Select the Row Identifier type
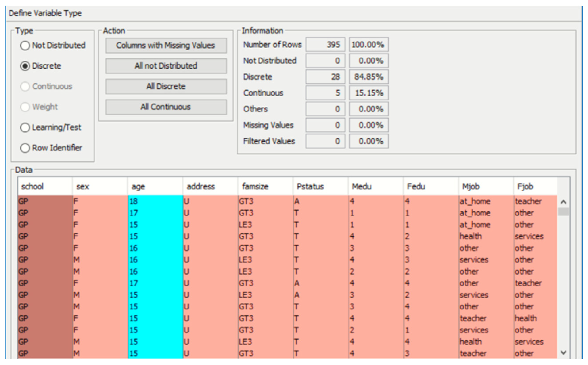The width and height of the screenshot is (588, 365). (x=25, y=148)
